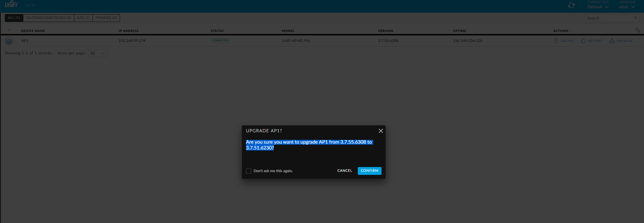
Task: Sort by the Device Name column header
Action: [33, 31]
